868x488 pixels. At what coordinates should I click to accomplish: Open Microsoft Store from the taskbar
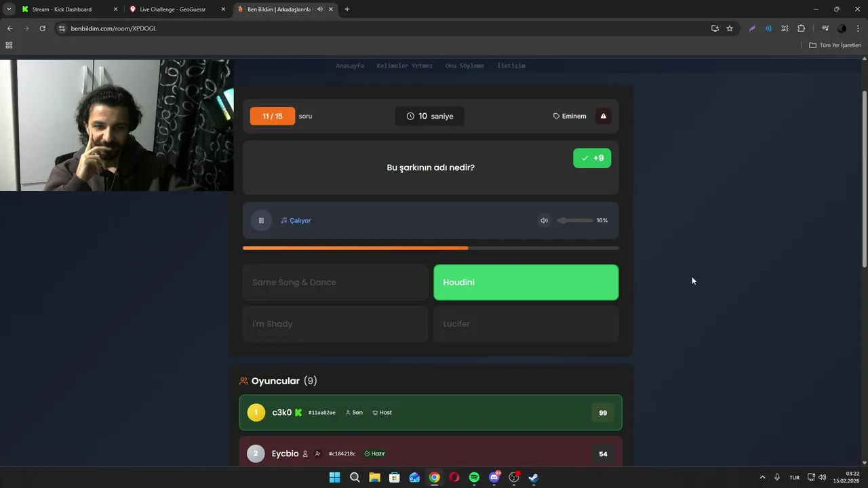click(x=395, y=477)
